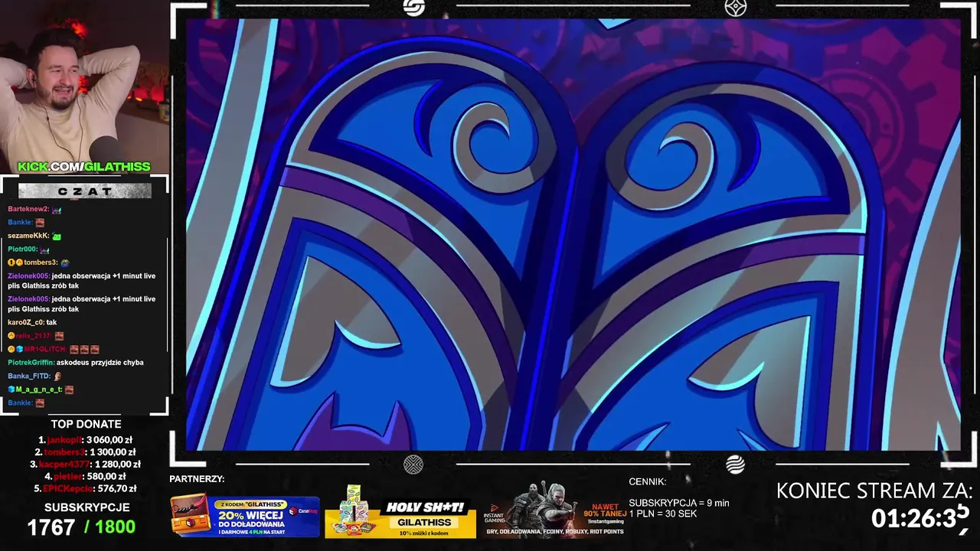This screenshot has height=551, width=980.
Task: Select donor kacper4377 1 280,00 zł
Action: click(x=85, y=465)
